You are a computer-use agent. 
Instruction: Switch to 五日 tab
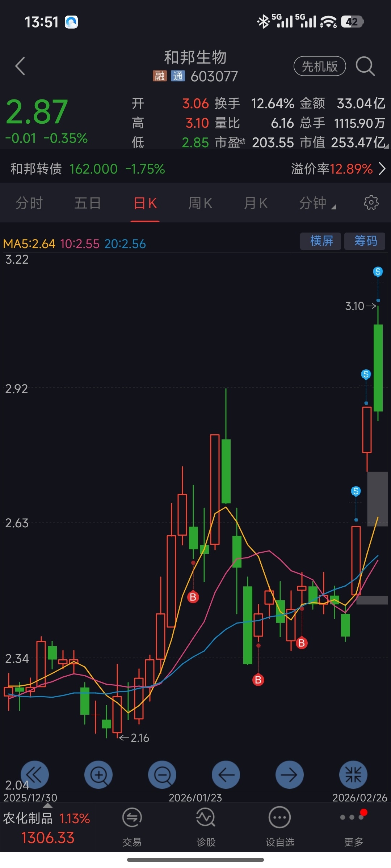(87, 203)
